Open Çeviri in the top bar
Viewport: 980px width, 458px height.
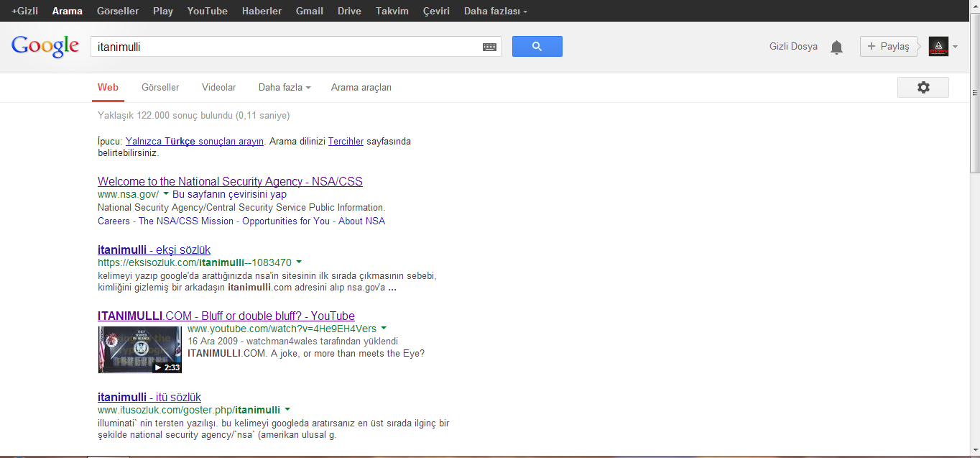[x=436, y=11]
